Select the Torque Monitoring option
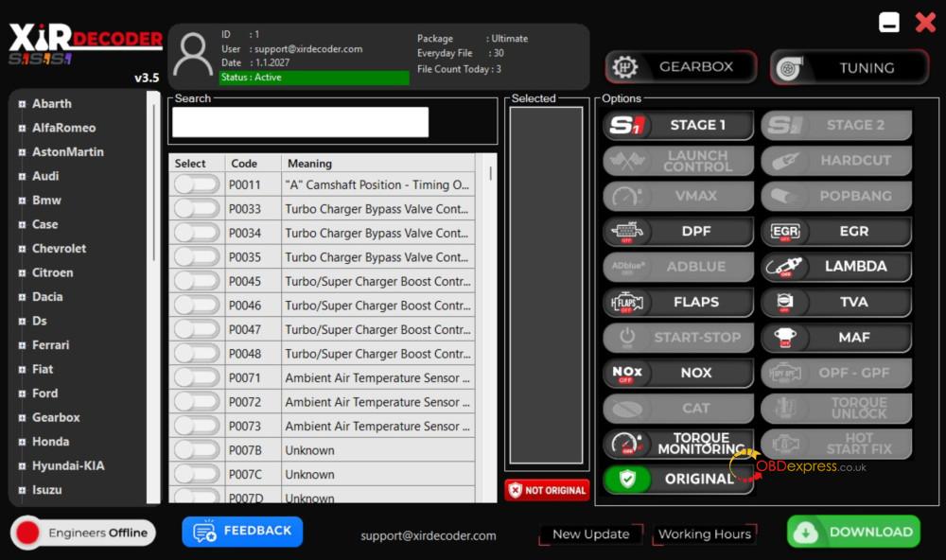This screenshot has height=560, width=946. click(x=678, y=445)
